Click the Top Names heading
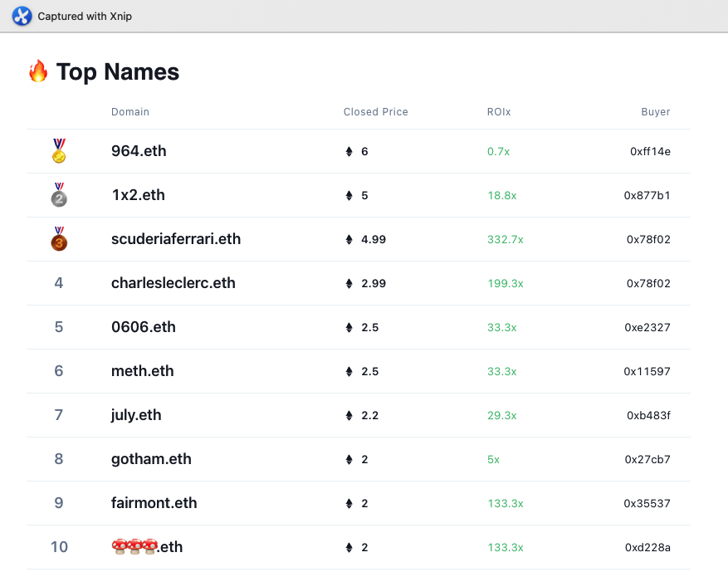This screenshot has width=728, height=572. [118, 72]
